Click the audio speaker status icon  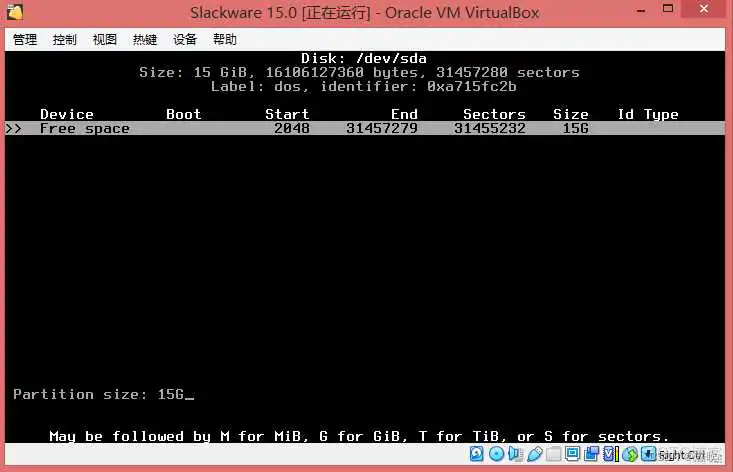click(x=516, y=454)
